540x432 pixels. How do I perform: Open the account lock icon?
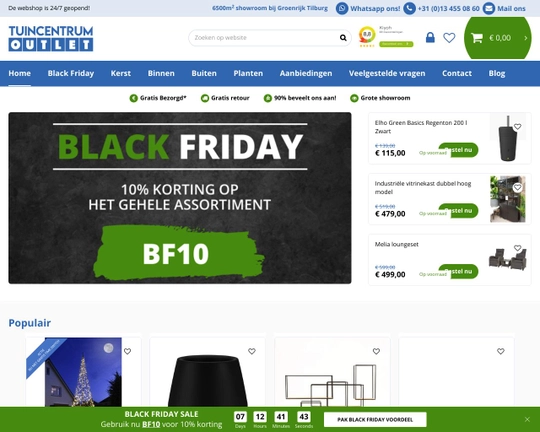[430, 37]
